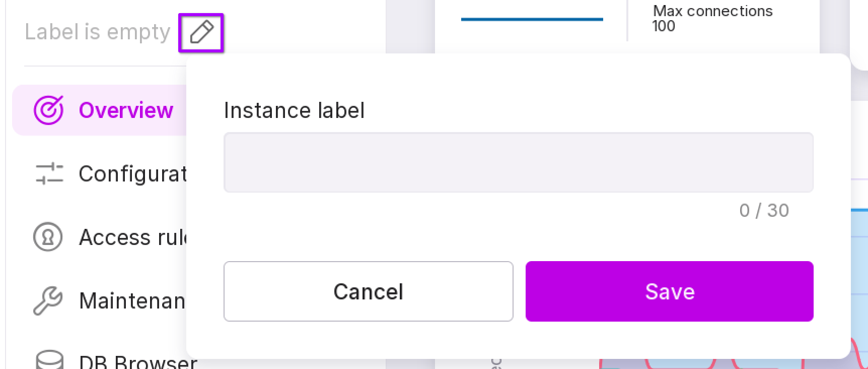The width and height of the screenshot is (868, 369).
Task: Click the Overview target icon
Action: point(48,110)
